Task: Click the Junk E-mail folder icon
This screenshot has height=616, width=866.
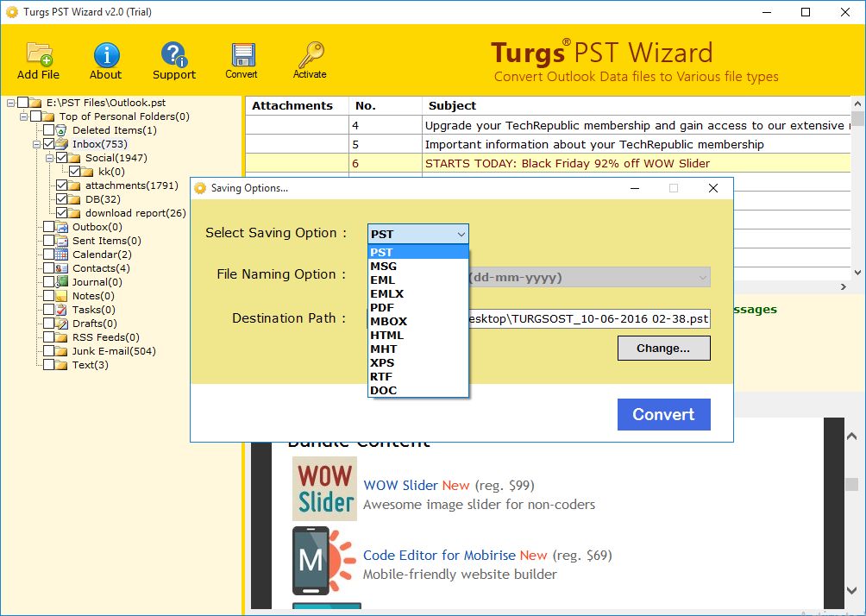Action: click(x=61, y=351)
